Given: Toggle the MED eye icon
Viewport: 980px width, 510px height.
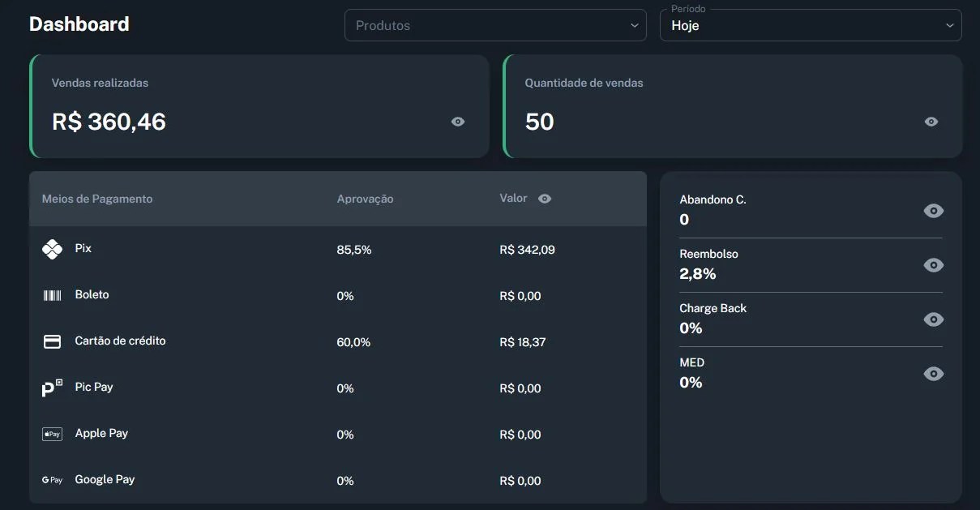Looking at the screenshot, I should click(x=934, y=374).
